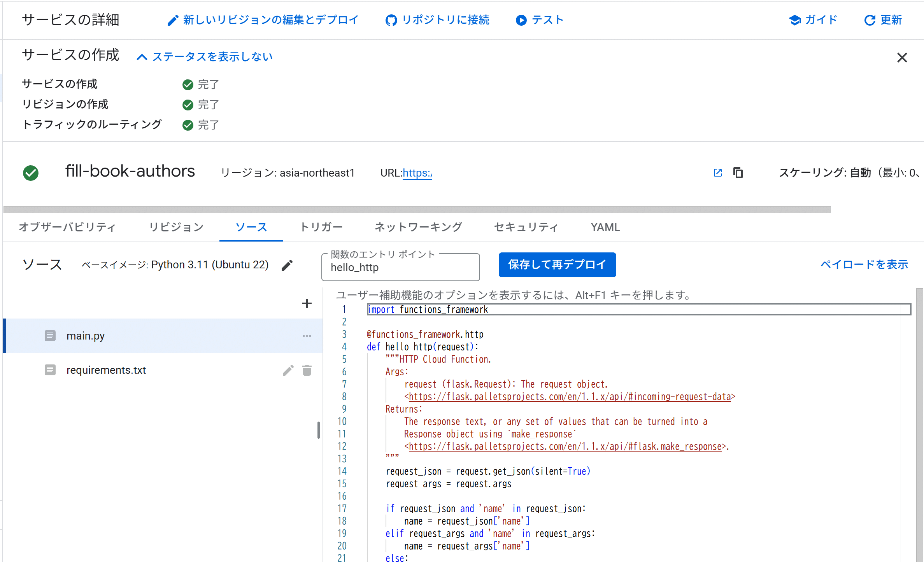Click the ペイロードを表示 link
924x562 pixels.
864,264
